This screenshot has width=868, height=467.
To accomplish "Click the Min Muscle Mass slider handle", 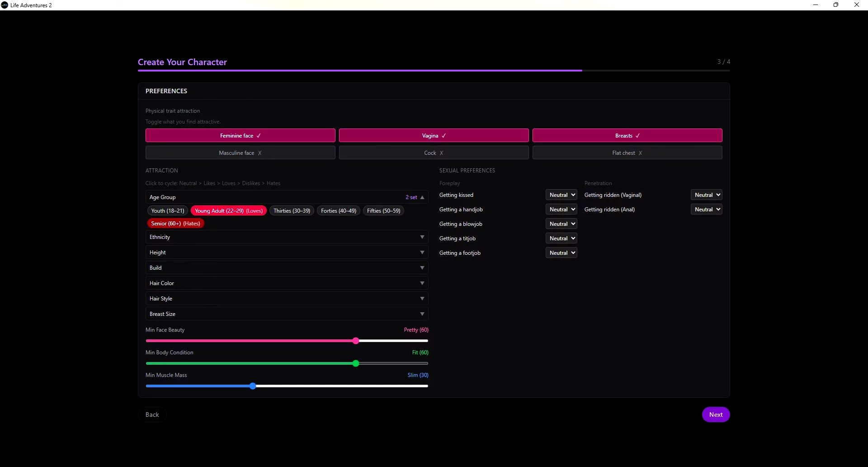I will [253, 386].
